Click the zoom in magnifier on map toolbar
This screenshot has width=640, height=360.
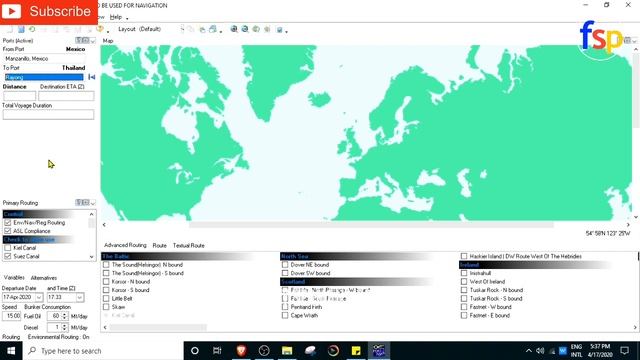[234, 29]
